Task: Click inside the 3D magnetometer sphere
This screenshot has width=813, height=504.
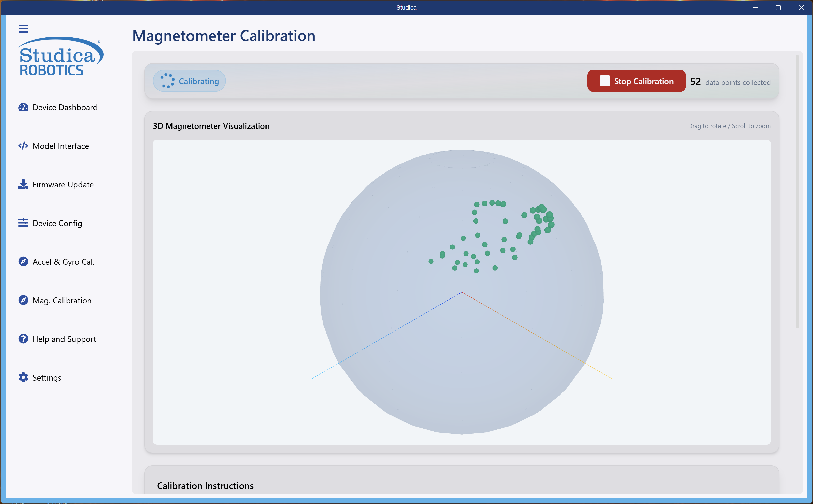Action: (462, 293)
